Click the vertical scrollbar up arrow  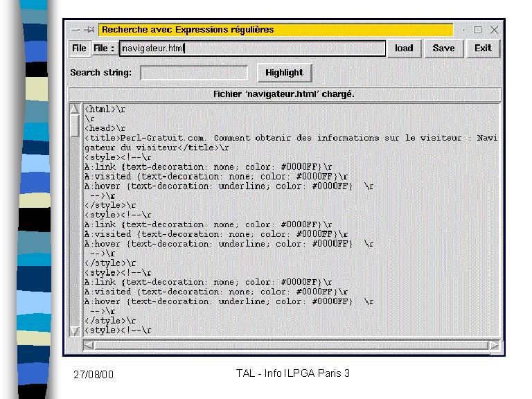coord(75,109)
